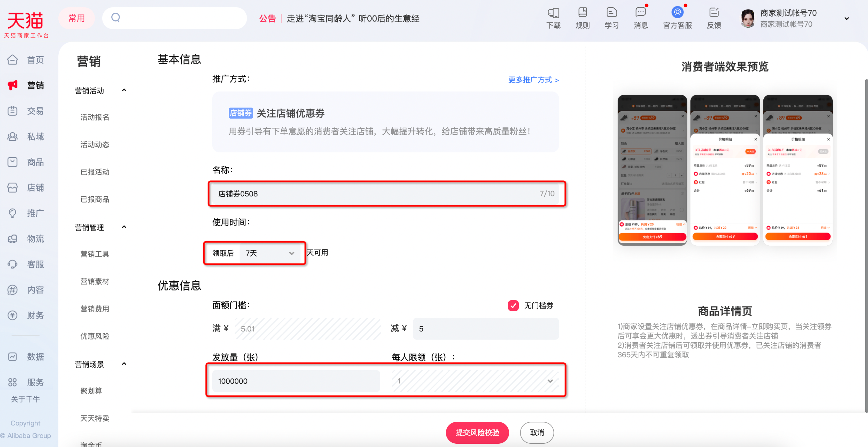
Task: Click the 学习 learning icon
Action: [611, 13]
